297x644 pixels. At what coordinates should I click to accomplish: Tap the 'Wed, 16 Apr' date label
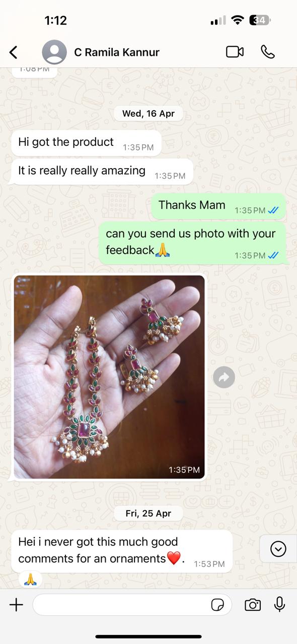tap(148, 113)
